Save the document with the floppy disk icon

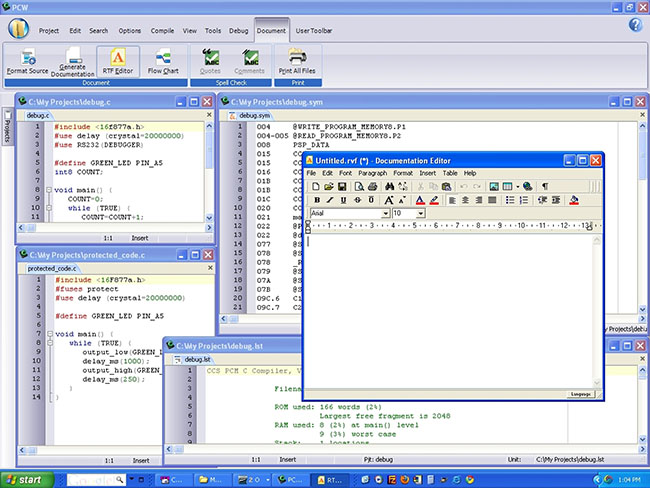pyautogui.click(x=342, y=187)
